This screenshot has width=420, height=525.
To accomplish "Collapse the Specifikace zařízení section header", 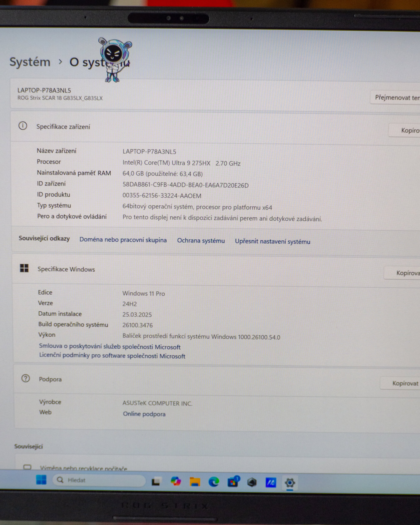I will [x=215, y=127].
